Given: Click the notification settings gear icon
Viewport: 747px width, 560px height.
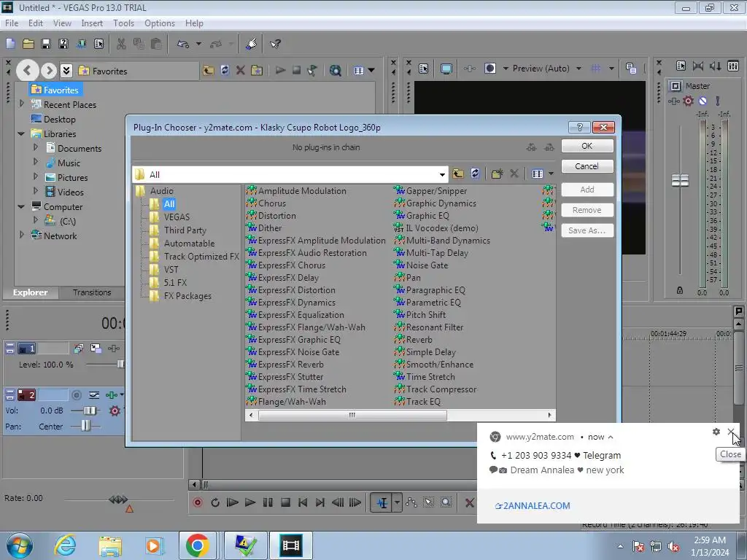Looking at the screenshot, I should 716,432.
